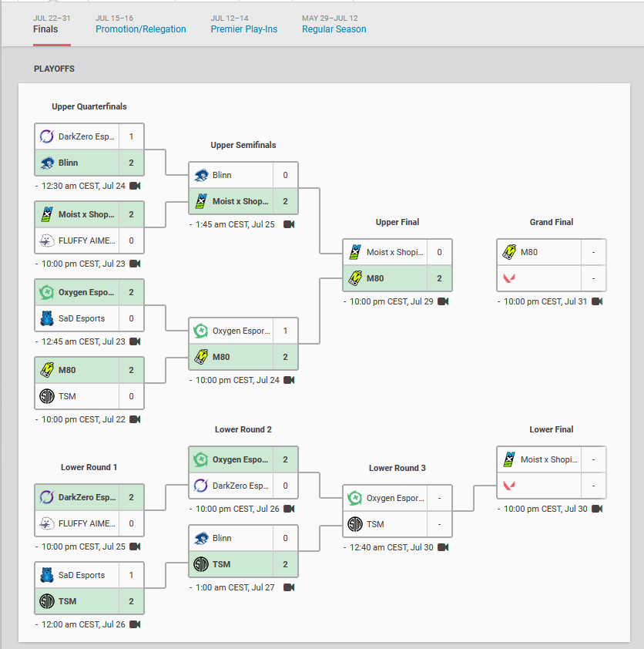Click Oxygen Espor... score 1 in Upper Semifinals
Viewport: 644px width, 649px height.
tap(285, 331)
